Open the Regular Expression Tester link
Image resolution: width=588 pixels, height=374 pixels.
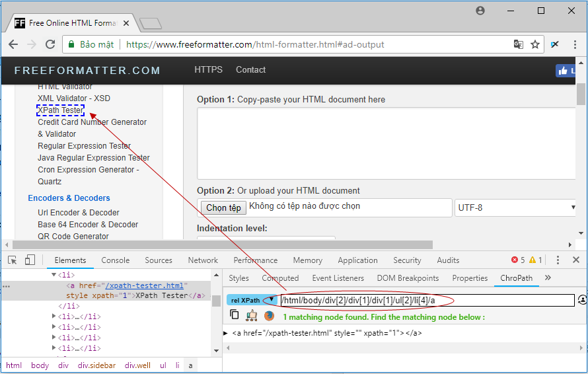84,145
